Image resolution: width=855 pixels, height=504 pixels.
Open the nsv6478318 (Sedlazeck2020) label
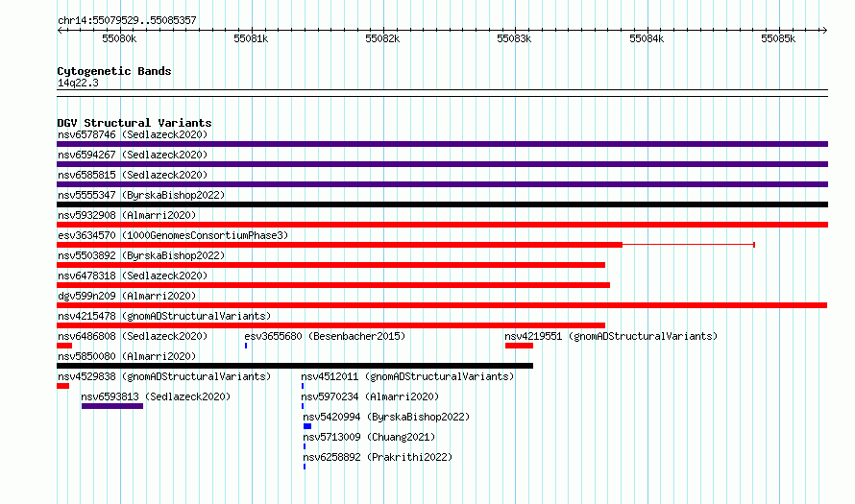[133, 276]
